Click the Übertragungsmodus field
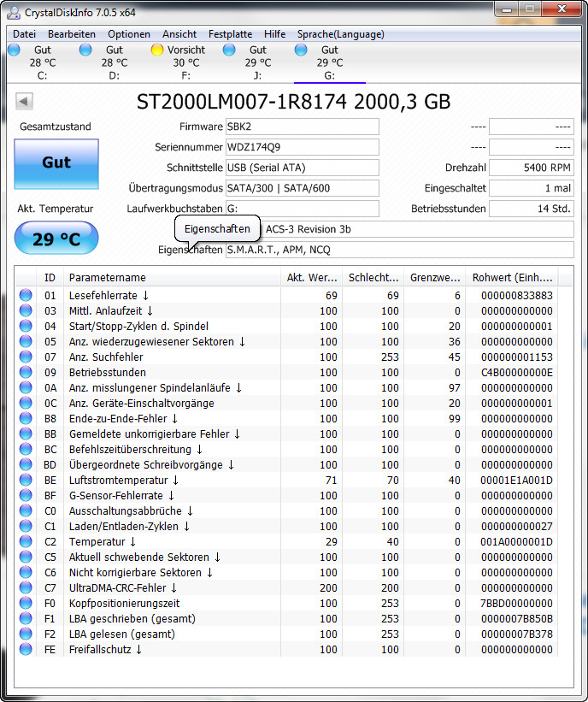Image resolution: width=588 pixels, height=702 pixels. coord(302,188)
